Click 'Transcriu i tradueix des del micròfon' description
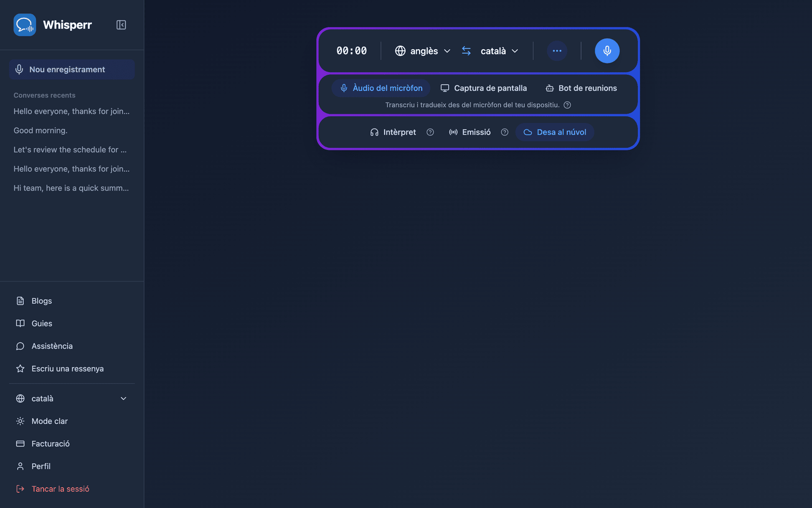812x508 pixels. pyautogui.click(x=472, y=105)
